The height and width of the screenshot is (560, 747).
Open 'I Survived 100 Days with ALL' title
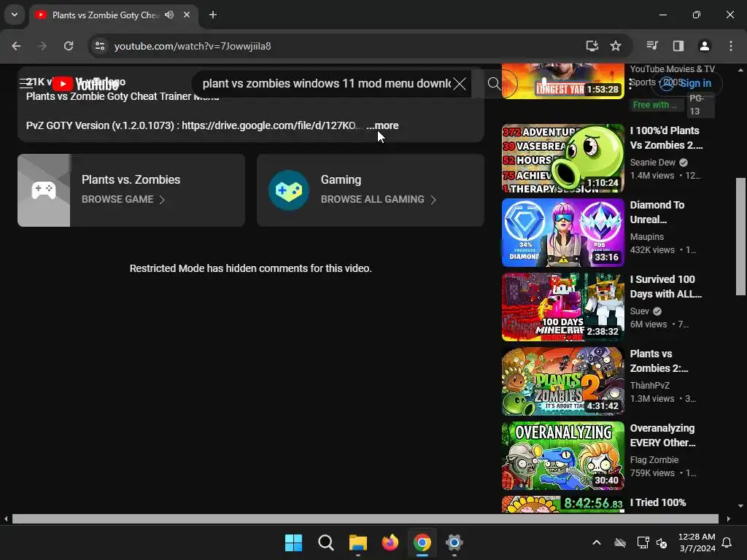(665, 286)
